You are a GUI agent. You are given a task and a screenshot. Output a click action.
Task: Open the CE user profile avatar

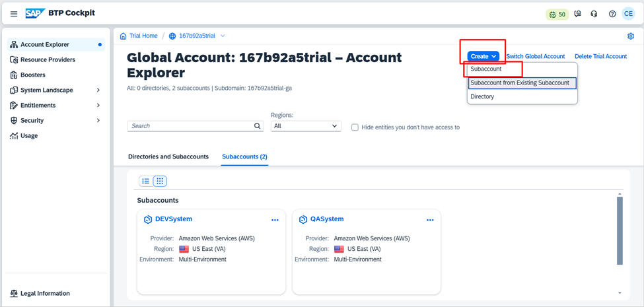click(x=628, y=14)
